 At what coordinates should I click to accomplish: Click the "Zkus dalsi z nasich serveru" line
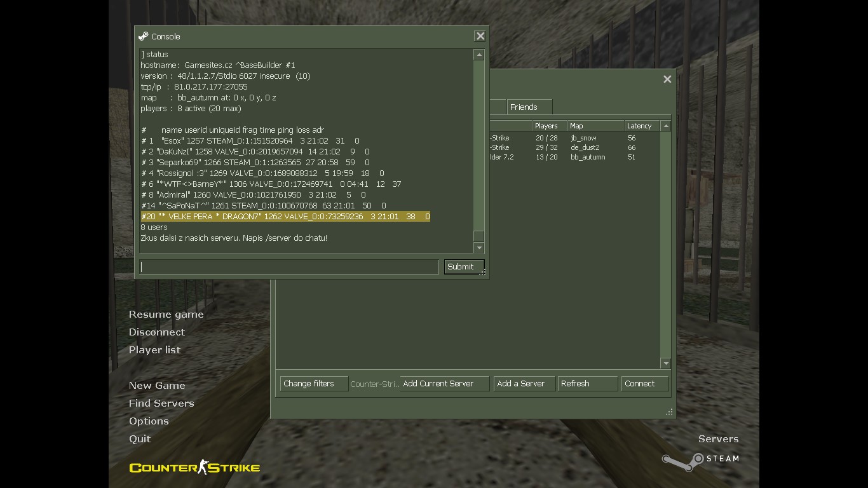point(234,238)
